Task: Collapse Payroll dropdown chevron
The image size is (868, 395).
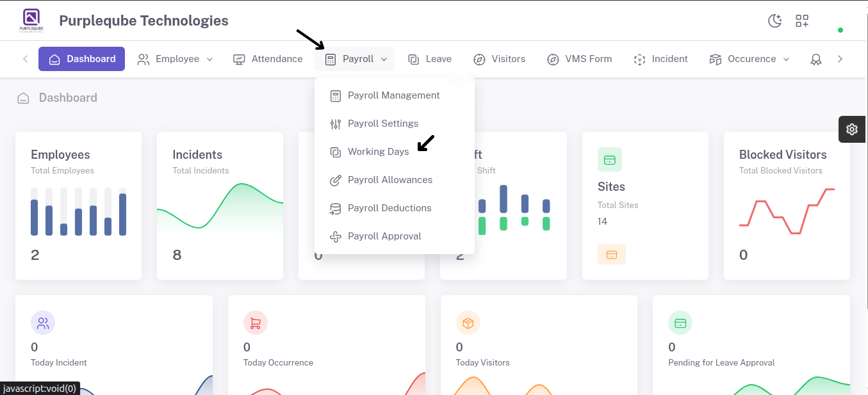Action: point(384,60)
